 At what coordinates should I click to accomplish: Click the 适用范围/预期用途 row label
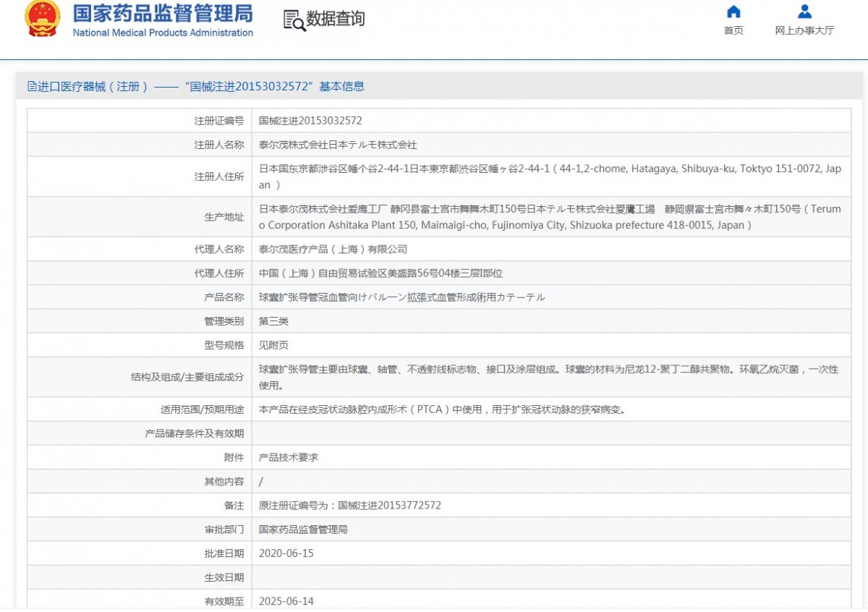click(x=203, y=409)
